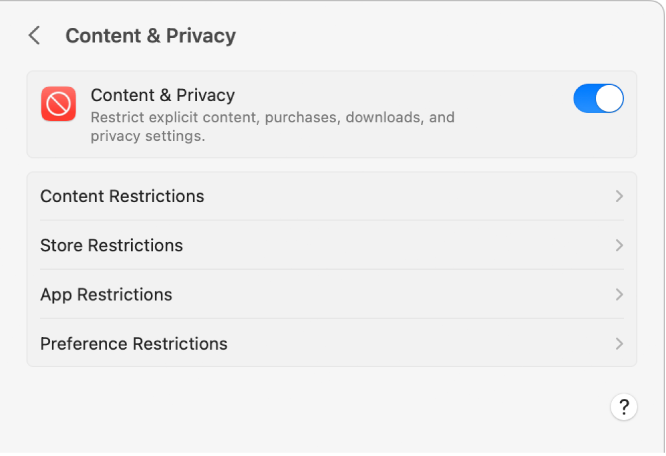Open the Content Restrictions label
Viewport: 666px width, 456px height.
click(x=122, y=196)
